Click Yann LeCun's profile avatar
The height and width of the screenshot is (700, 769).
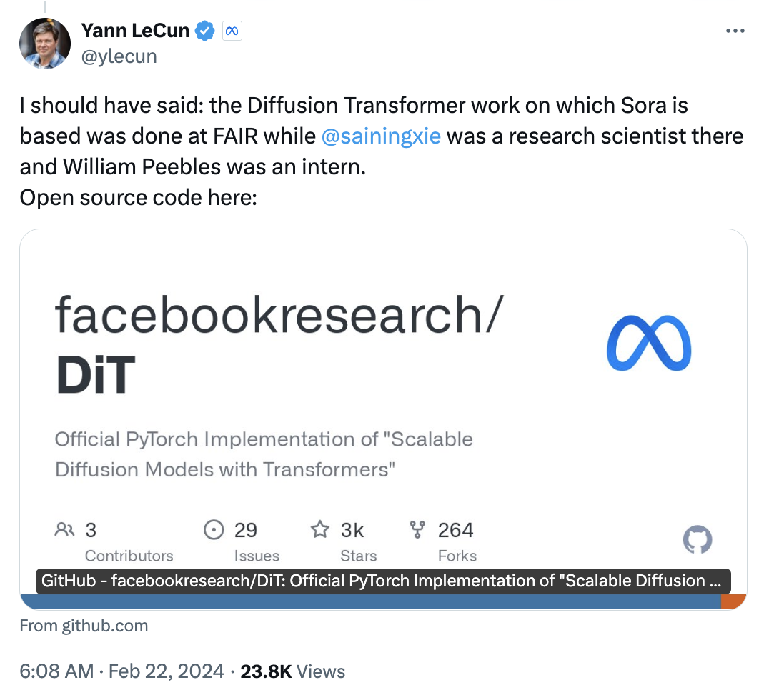[44, 44]
